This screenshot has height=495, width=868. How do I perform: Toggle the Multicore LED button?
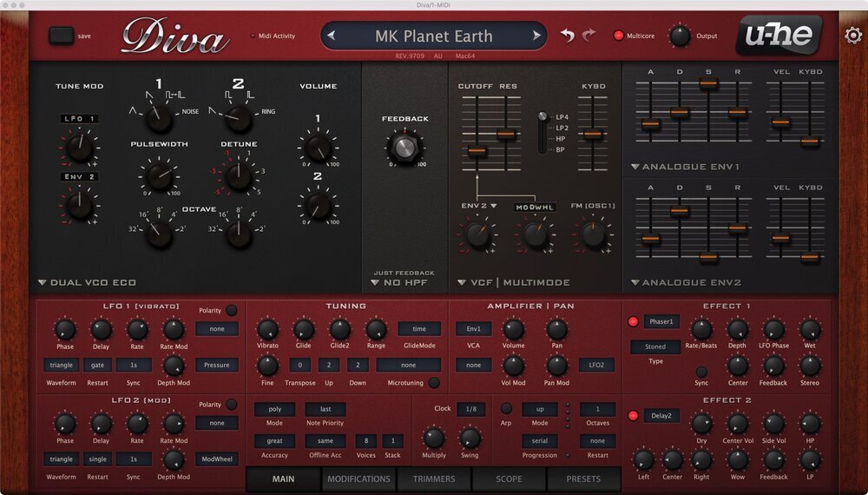click(x=618, y=36)
